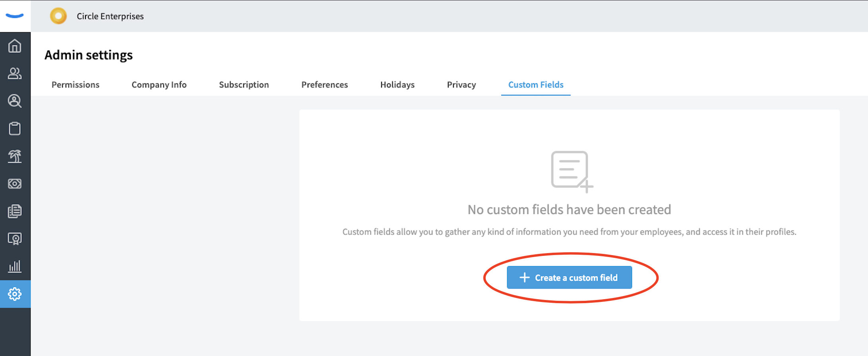Open the reports bar chart icon
868x356 pixels.
[x=15, y=266]
